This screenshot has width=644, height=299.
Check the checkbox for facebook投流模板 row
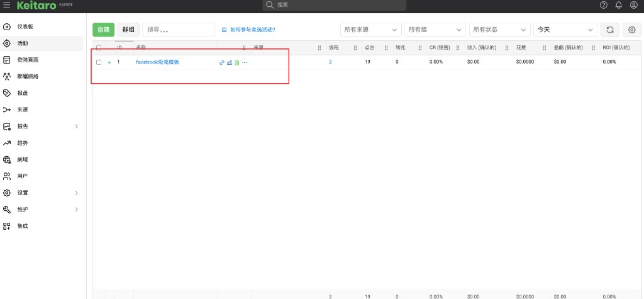pyautogui.click(x=99, y=62)
